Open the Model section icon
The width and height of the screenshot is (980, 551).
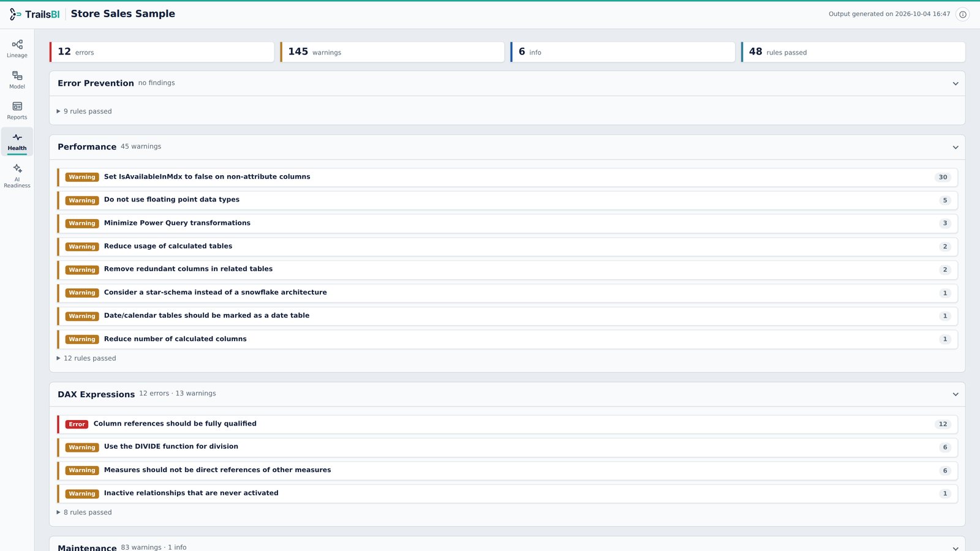click(17, 76)
